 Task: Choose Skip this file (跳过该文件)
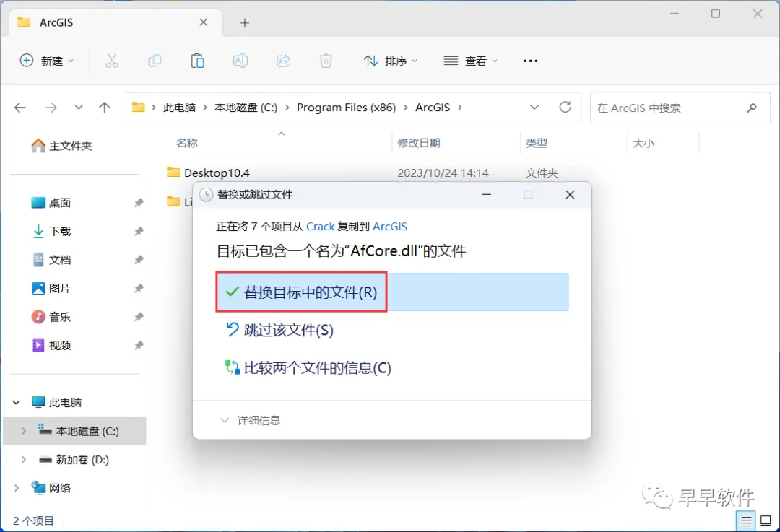tap(279, 330)
